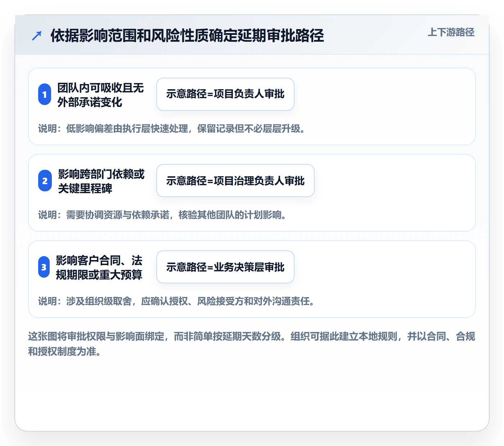This screenshot has width=504, height=446.
Task: Click the note starting 说明：需要协调资源与依赖承诺
Action: [x=163, y=215]
